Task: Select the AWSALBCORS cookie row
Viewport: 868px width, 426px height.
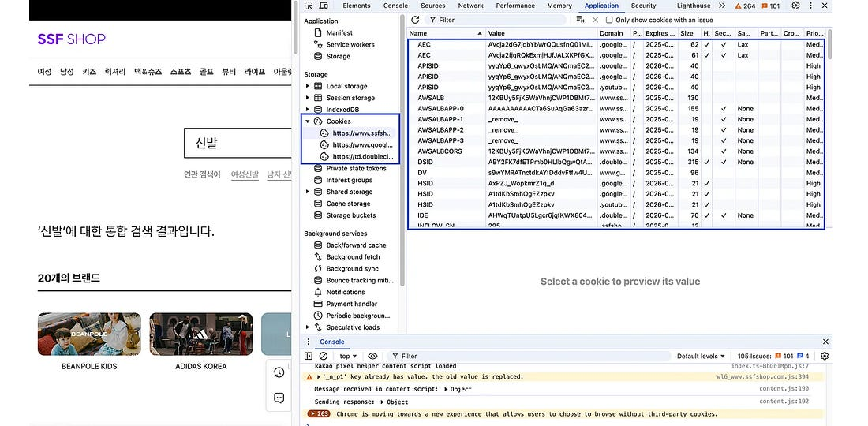Action: (615, 151)
